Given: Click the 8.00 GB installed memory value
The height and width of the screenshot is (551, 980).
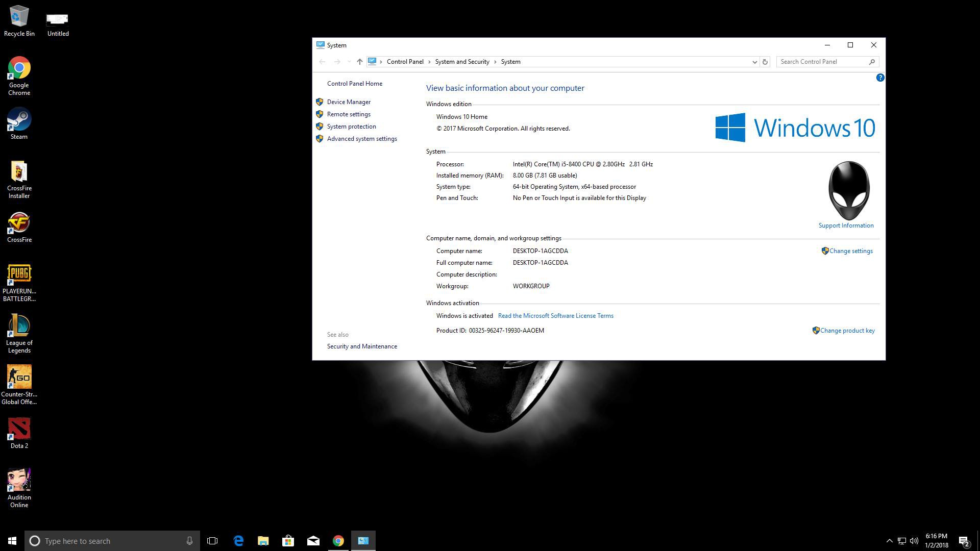Looking at the screenshot, I should click(x=545, y=176).
